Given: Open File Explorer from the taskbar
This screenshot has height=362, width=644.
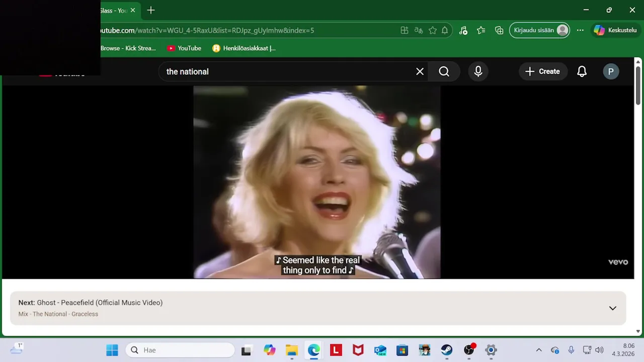Looking at the screenshot, I should coord(292,350).
